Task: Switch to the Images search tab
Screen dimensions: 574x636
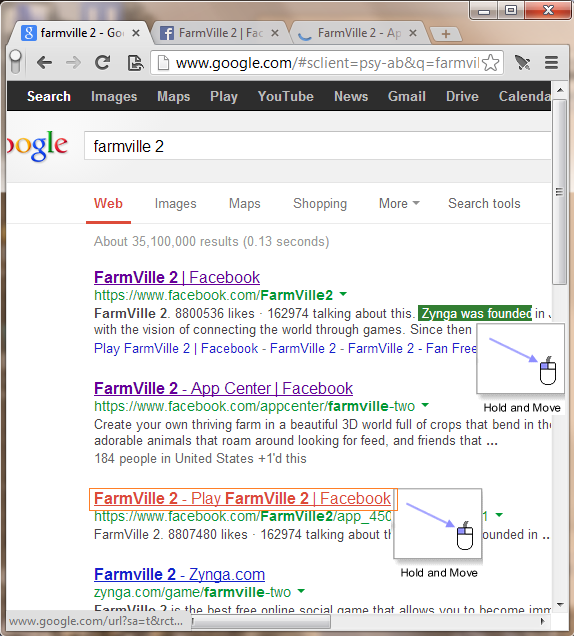Action: pos(175,203)
